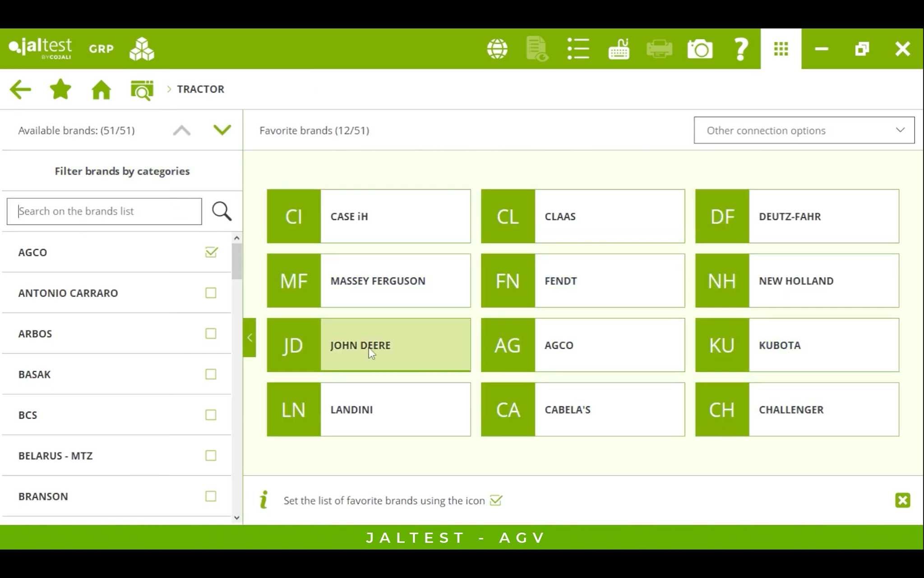
Task: Select the KUBOTA brand tile
Action: (797, 345)
